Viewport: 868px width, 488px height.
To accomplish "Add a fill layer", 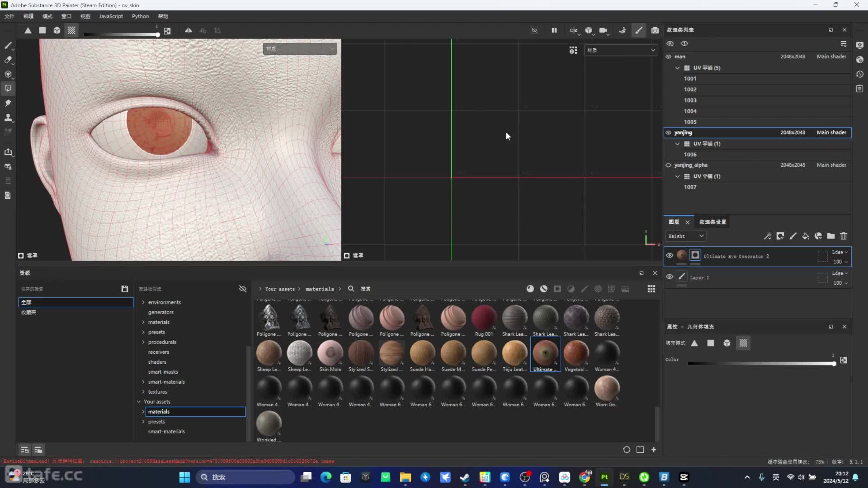I will pyautogui.click(x=805, y=236).
